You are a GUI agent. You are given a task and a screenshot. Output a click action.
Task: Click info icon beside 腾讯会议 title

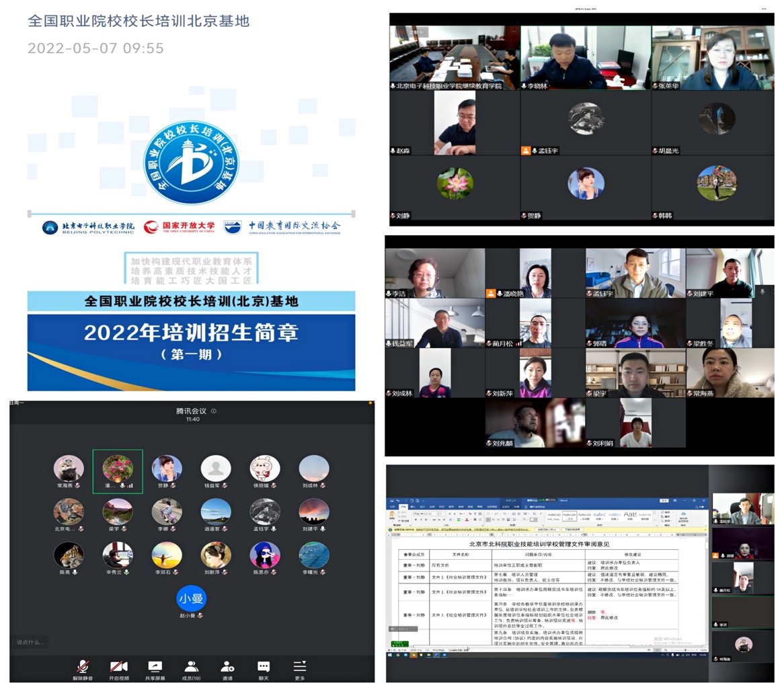click(214, 410)
